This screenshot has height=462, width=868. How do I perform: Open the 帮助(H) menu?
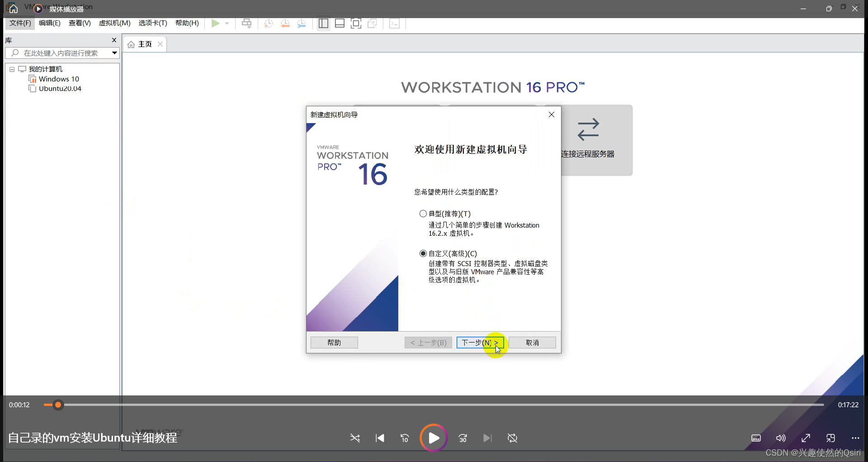click(187, 23)
